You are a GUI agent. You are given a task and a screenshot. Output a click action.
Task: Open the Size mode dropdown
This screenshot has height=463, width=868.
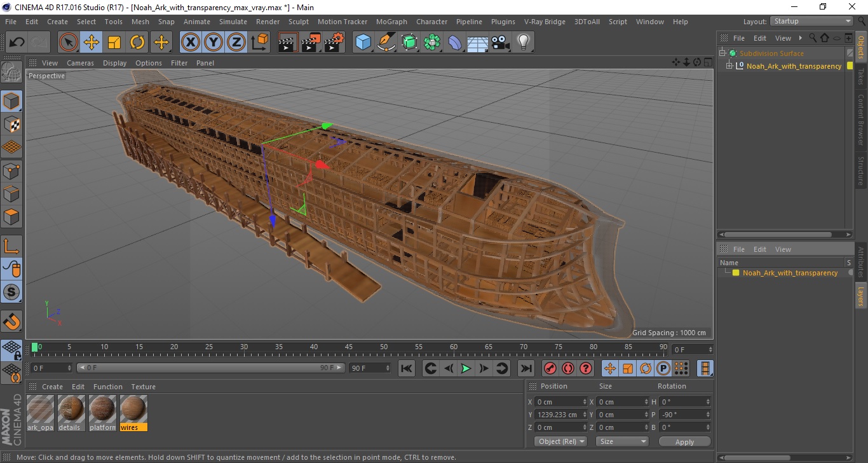click(x=622, y=441)
